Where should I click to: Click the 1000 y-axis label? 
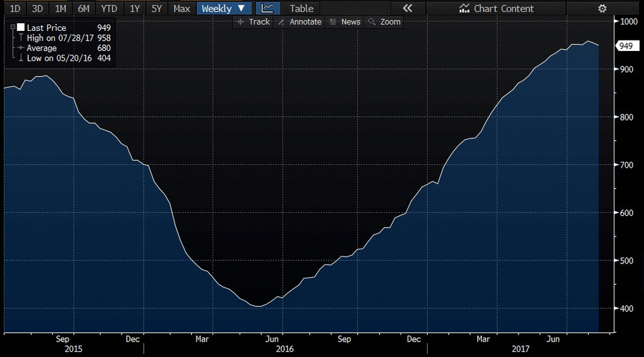point(629,21)
